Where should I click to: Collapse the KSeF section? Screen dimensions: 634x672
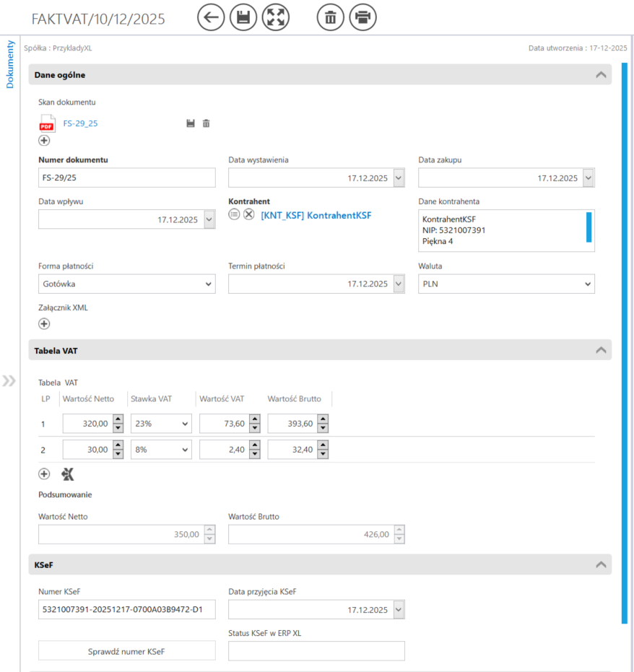(600, 565)
